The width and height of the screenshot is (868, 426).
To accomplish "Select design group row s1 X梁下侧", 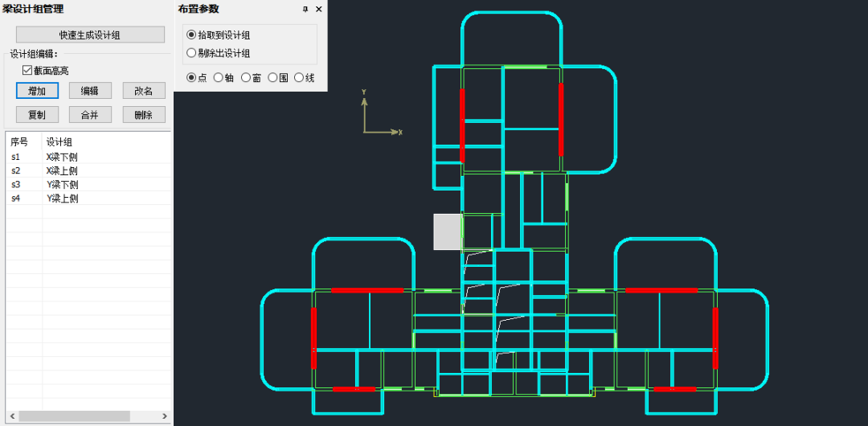I will (88, 157).
